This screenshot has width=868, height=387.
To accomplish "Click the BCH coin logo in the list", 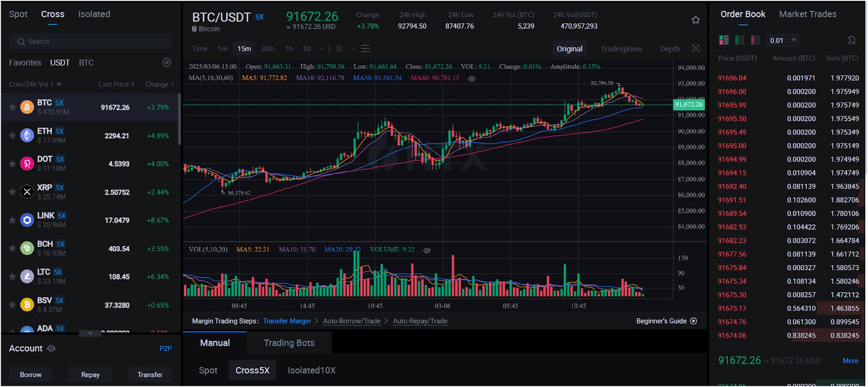I will 27,248.
